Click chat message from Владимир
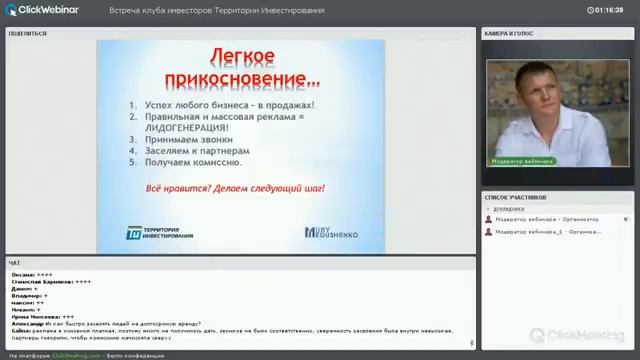Screen dimensions: 640x360 click(29, 296)
